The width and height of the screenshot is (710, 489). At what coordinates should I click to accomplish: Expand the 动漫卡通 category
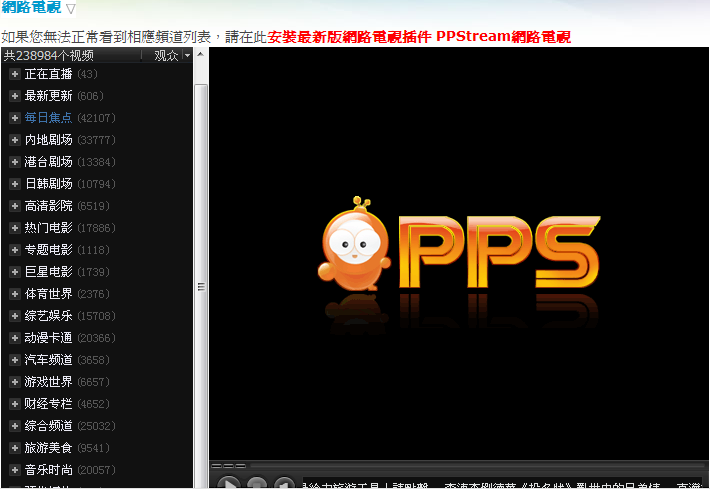[x=14, y=338]
